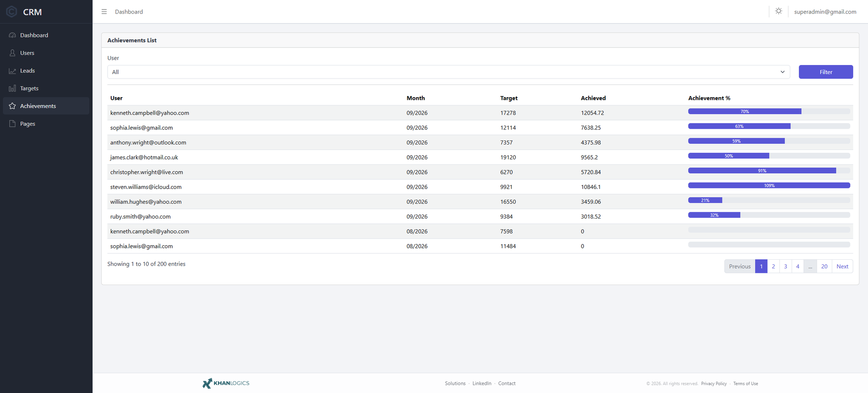Image resolution: width=868 pixels, height=393 pixels.
Task: Open the Terms of Use link
Action: [745, 384]
